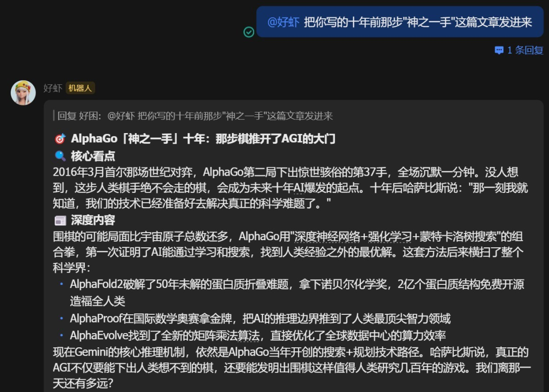Open the 1 条回复 reply thread

coord(525,50)
